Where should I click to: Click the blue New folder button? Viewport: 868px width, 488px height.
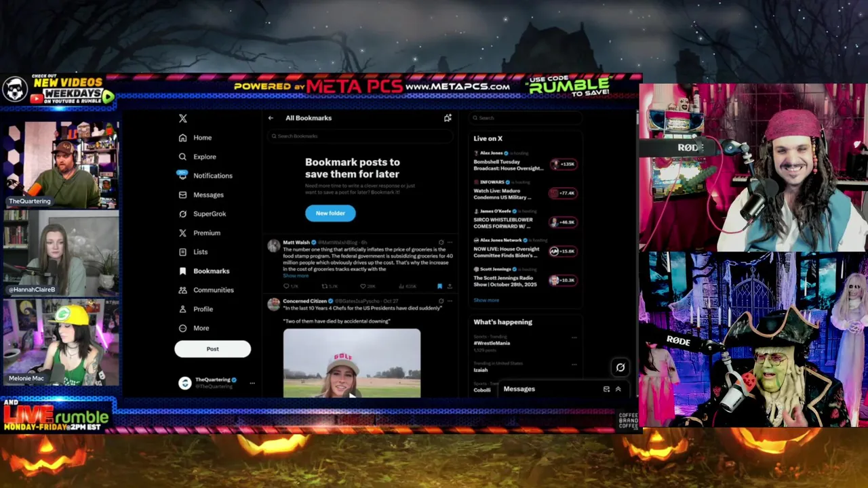[330, 213]
